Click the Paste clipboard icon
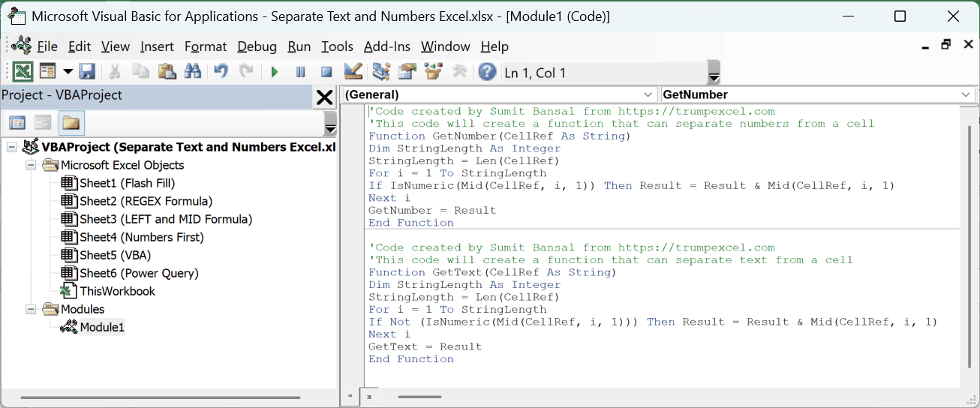Image resolution: width=980 pixels, height=408 pixels. click(167, 72)
